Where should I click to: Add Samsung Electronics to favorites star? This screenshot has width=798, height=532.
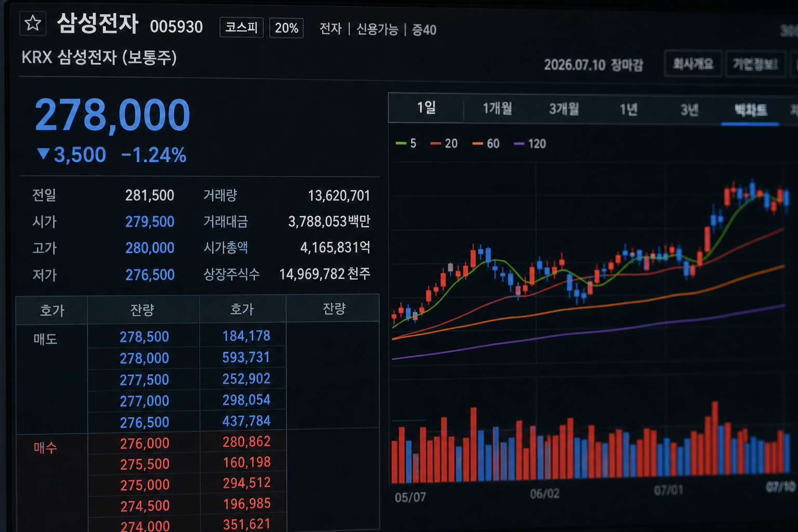33,23
